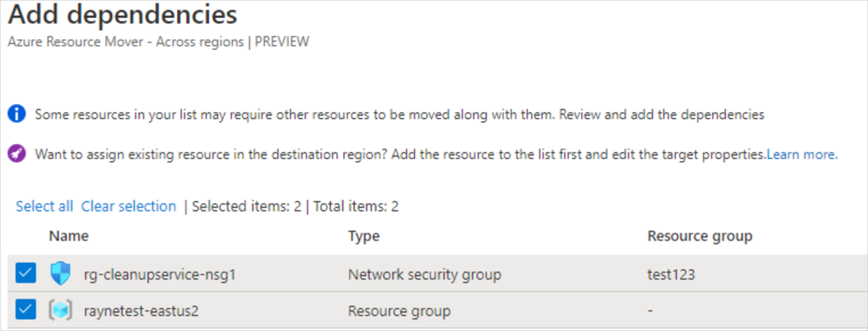Screen dimensions: 868x331
Task: Click the Select all link
Action: click(44, 206)
